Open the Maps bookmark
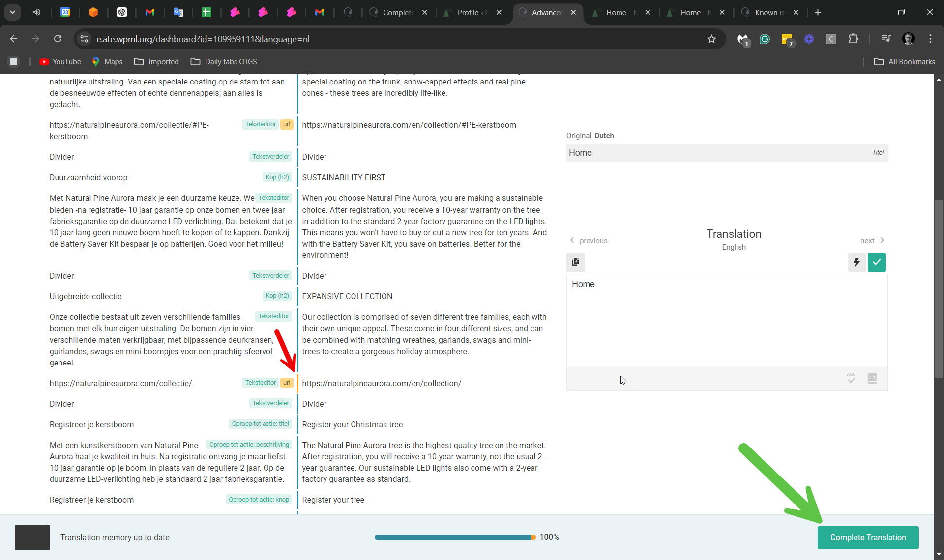 [107, 61]
